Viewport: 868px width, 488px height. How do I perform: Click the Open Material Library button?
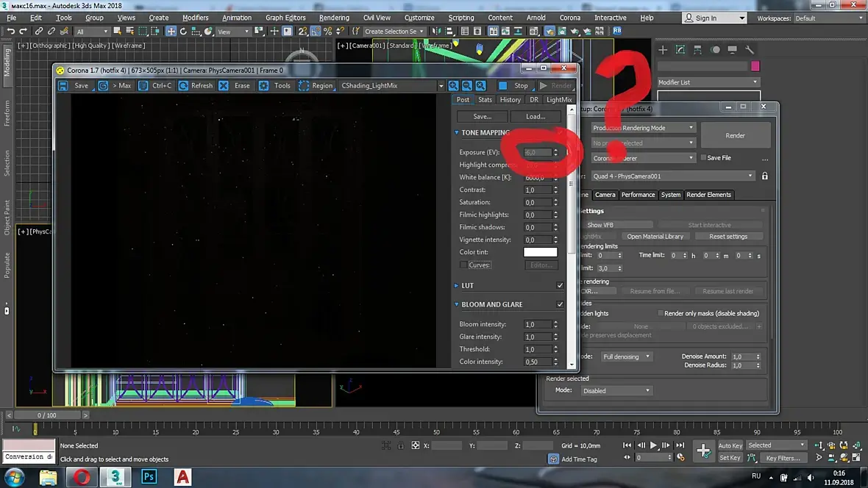[655, 237]
